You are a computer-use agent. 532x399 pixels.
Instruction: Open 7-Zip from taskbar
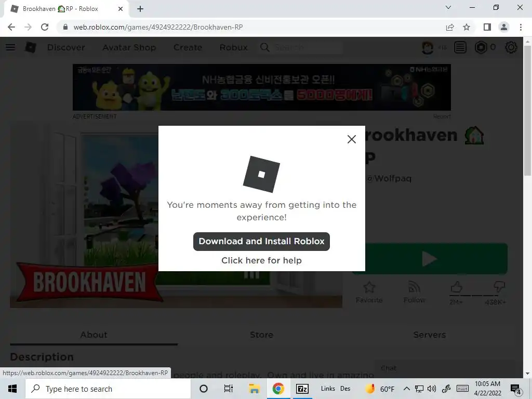(x=302, y=389)
